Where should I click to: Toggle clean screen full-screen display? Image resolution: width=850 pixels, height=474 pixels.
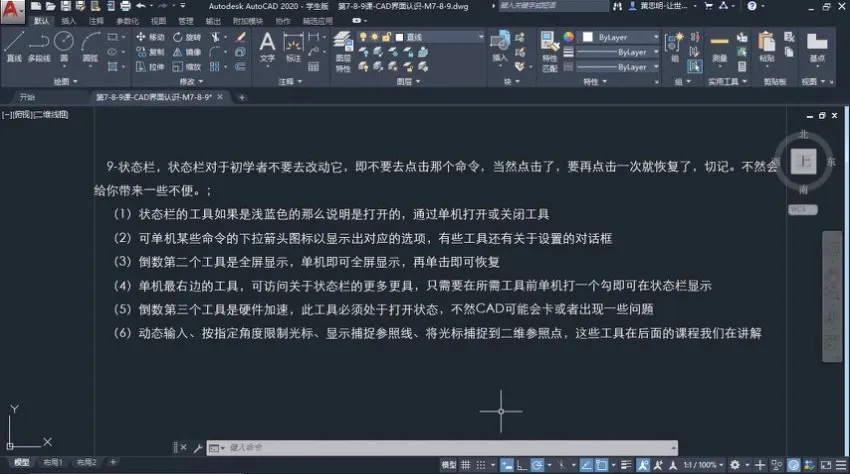click(x=826, y=465)
